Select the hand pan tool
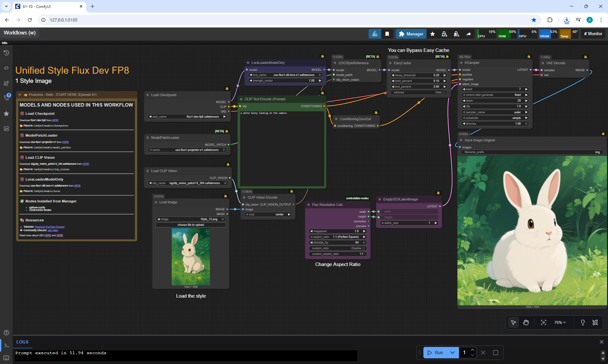This screenshot has width=608, height=364. pos(526,322)
